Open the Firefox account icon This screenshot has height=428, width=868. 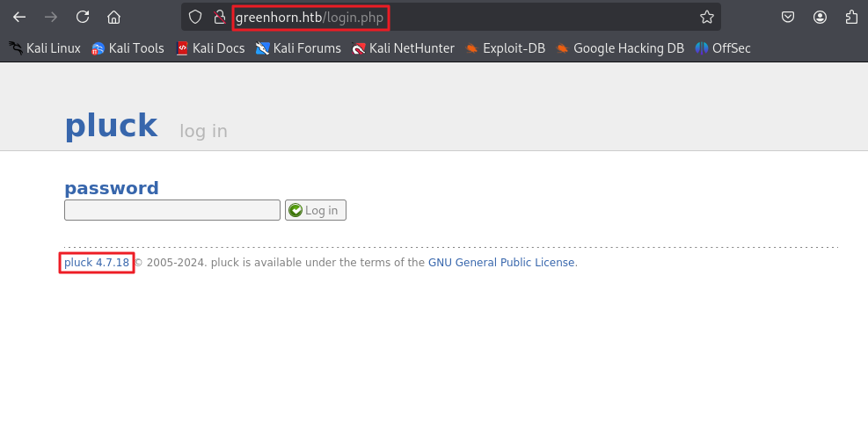tap(820, 18)
